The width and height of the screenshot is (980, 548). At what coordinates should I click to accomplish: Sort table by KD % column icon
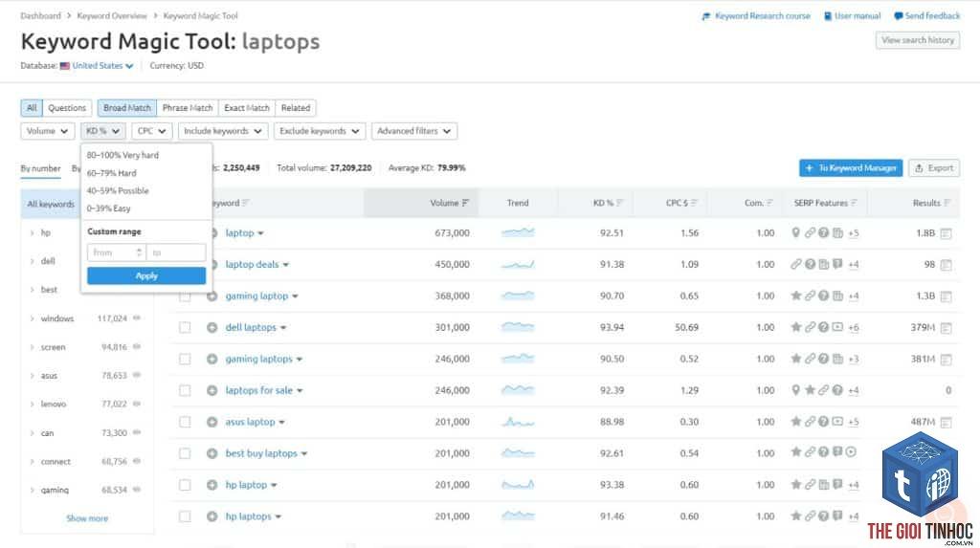620,203
